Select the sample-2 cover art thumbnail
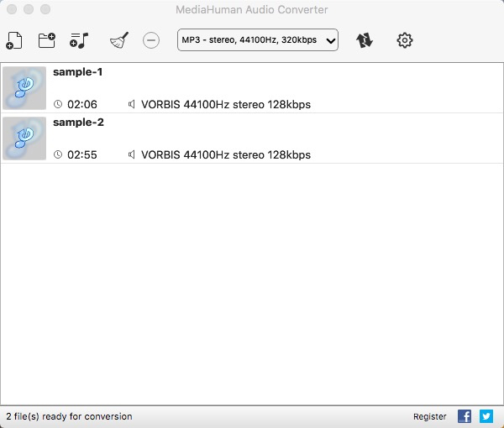This screenshot has width=504, height=428. pyautogui.click(x=24, y=138)
